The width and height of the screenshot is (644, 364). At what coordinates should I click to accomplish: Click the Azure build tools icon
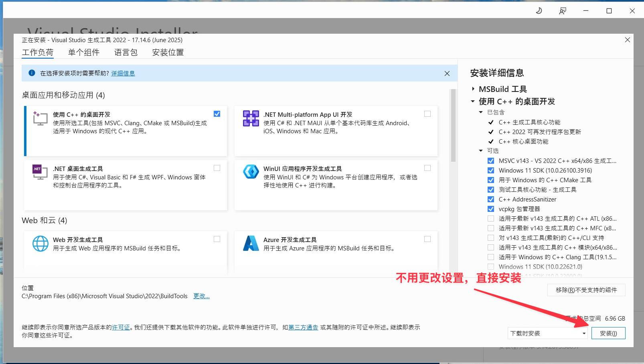pos(251,243)
